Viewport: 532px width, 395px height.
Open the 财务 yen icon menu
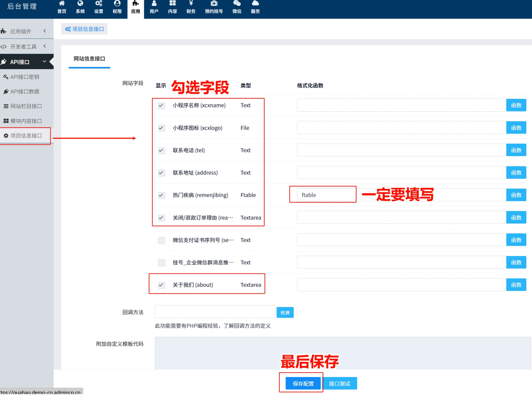coord(191,7)
